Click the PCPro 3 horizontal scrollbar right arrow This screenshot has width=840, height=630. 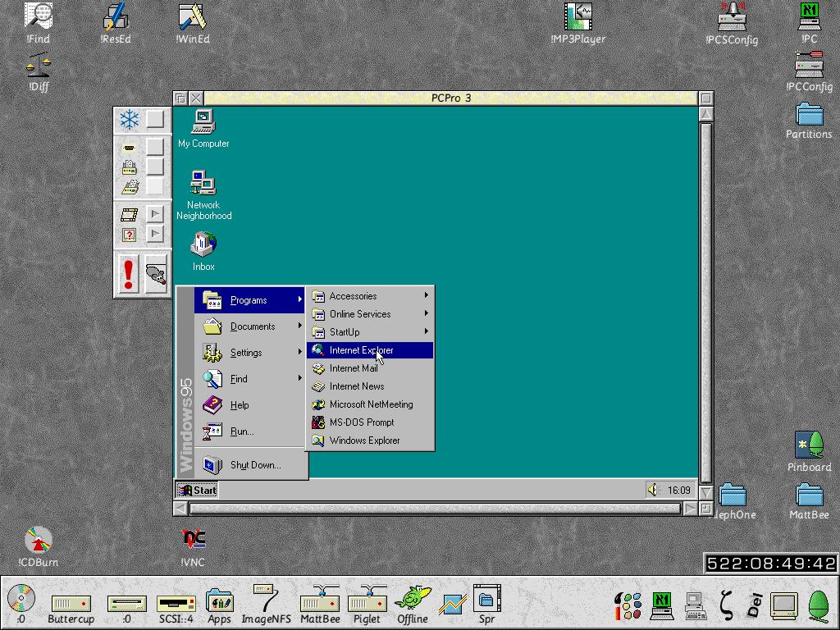click(x=691, y=509)
